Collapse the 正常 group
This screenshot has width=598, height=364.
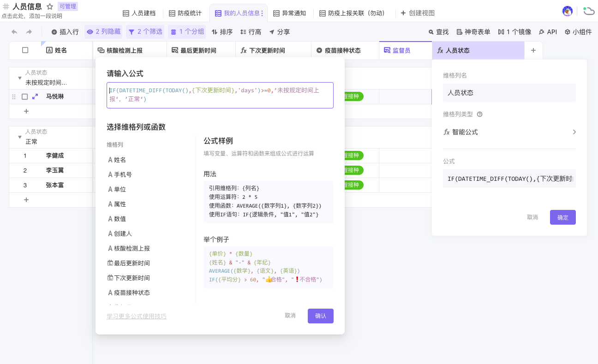pyautogui.click(x=19, y=137)
